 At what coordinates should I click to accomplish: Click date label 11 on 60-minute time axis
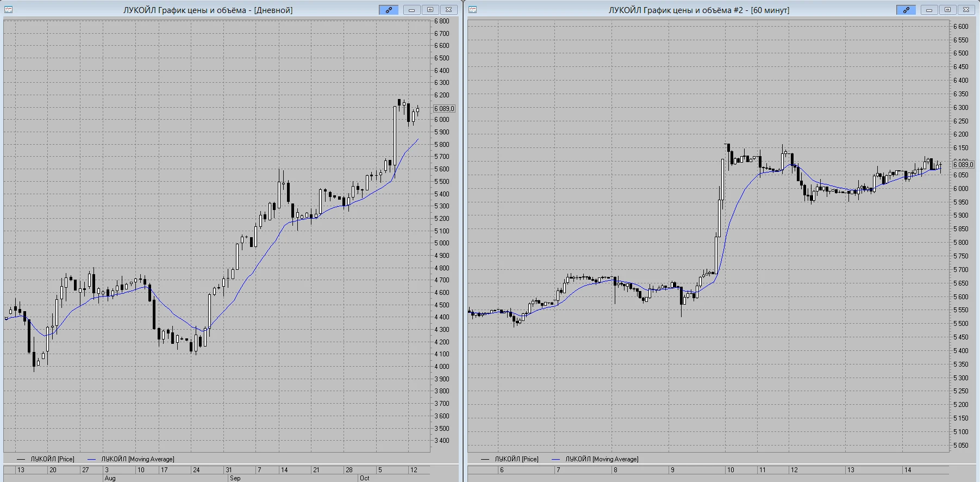[763, 470]
